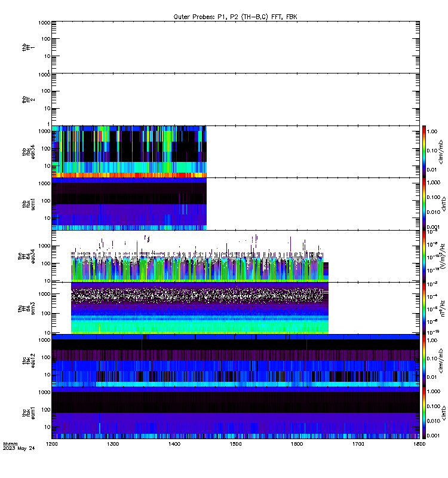Click the 10 y-axis tick of thb fbk edc34
448x478 pixels.
point(47,166)
